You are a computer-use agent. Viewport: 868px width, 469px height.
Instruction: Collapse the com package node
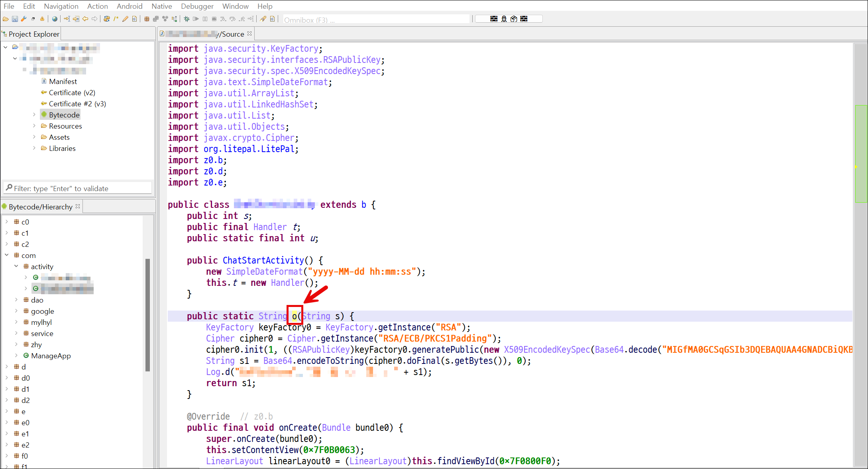7,255
